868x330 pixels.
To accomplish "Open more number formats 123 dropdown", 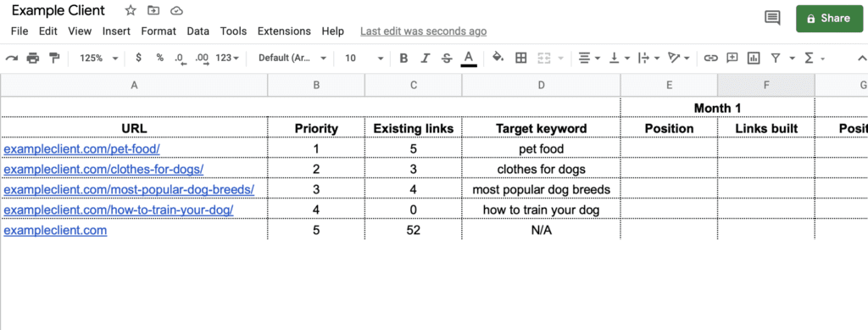I will tap(227, 59).
